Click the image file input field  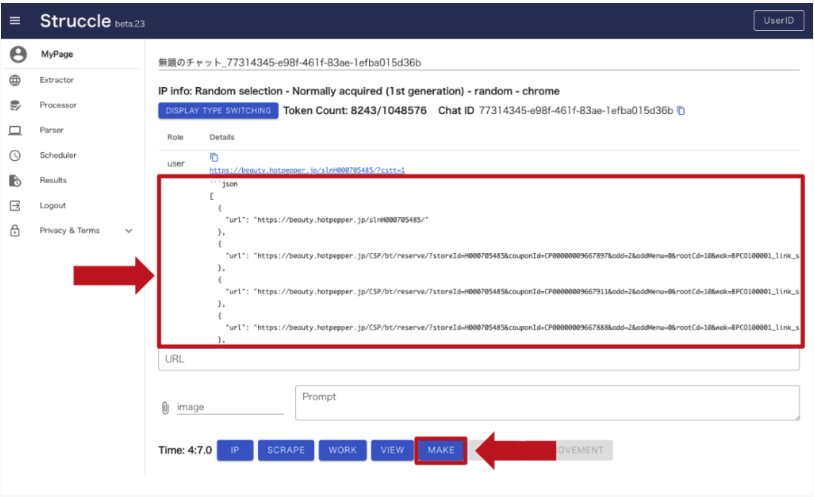point(230,407)
